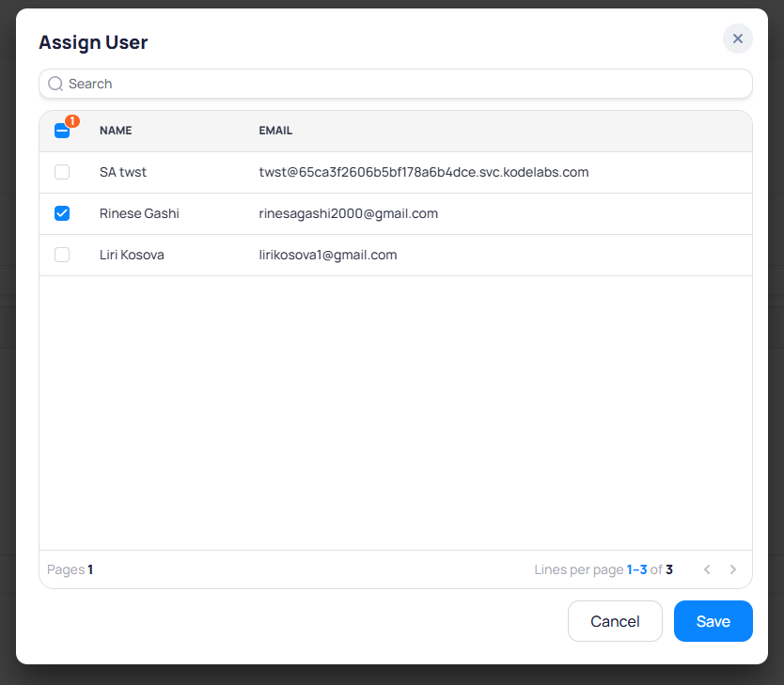Click the search magnifier icon

pos(55,84)
